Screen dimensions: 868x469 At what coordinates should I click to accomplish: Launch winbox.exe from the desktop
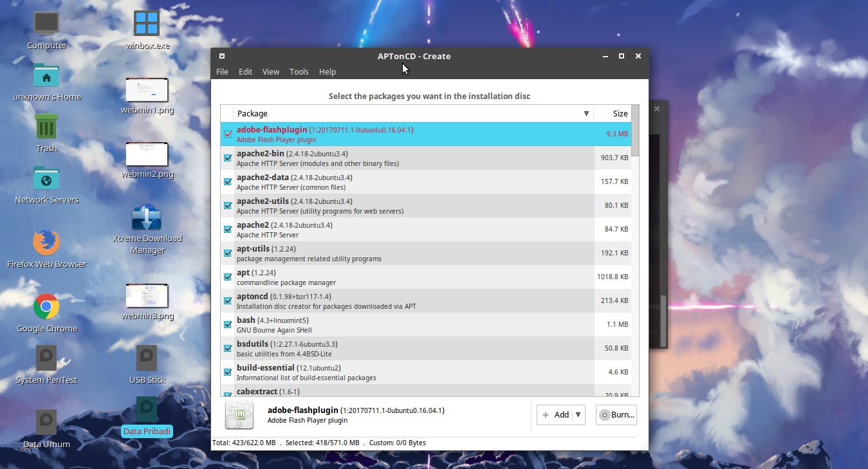pyautogui.click(x=146, y=23)
